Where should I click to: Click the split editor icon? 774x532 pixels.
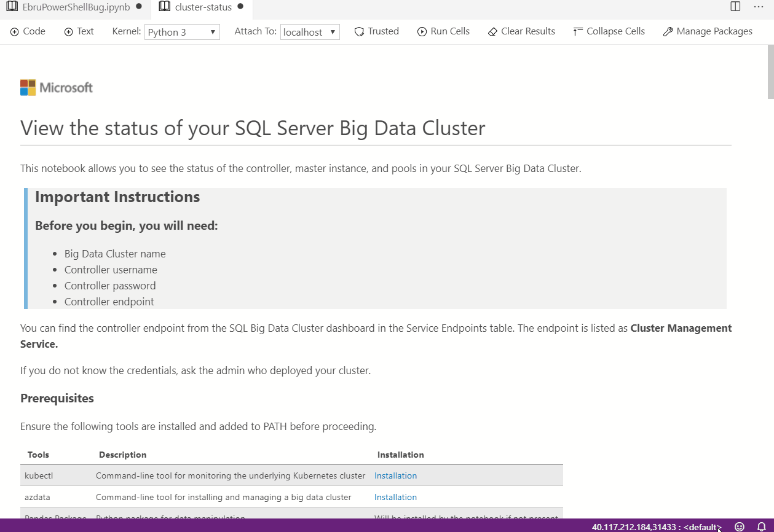735,7
